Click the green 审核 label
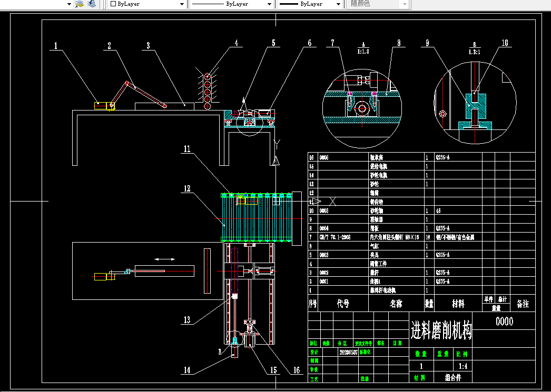Image resolution: width=551 pixels, height=392 pixels. click(314, 369)
